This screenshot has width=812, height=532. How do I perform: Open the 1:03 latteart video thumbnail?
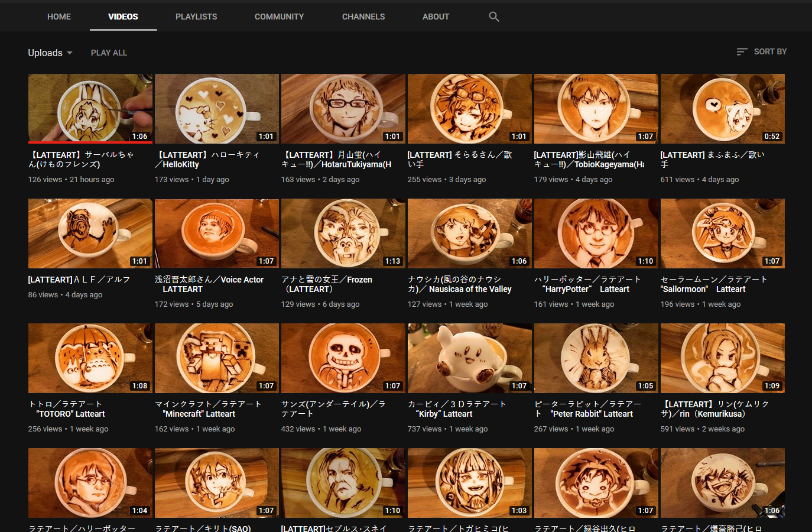(x=469, y=483)
